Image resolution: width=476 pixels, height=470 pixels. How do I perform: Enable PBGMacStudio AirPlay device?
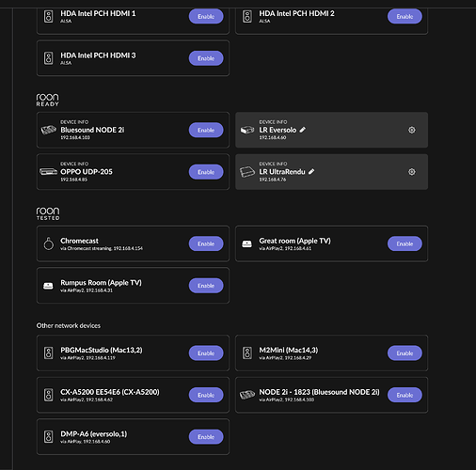click(x=206, y=353)
